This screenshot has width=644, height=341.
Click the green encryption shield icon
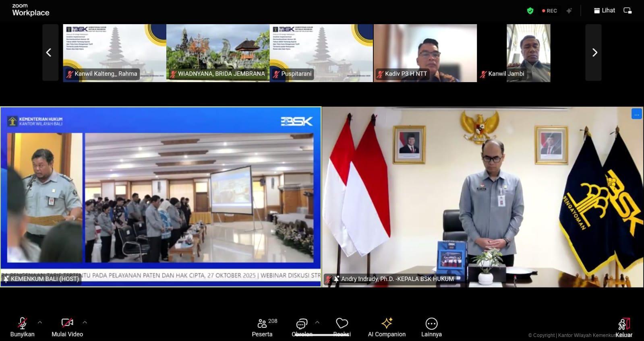point(530,11)
